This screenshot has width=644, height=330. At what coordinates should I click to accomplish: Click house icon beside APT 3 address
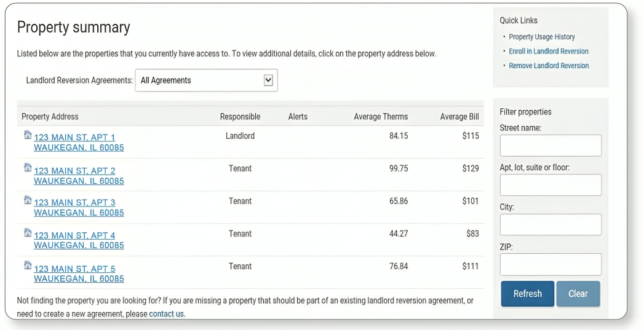(x=27, y=200)
